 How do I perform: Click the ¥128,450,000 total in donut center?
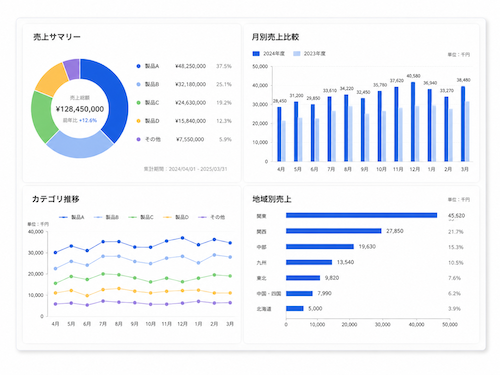coord(80,109)
